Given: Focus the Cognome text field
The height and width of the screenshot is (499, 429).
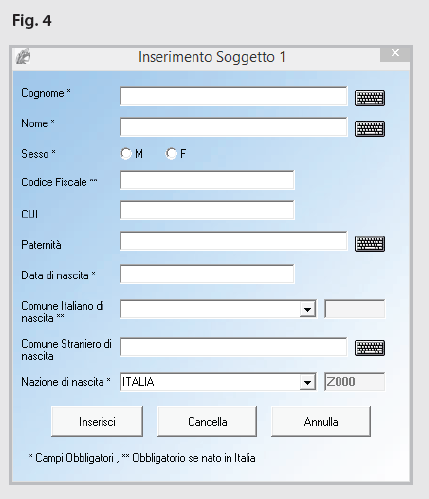Looking at the screenshot, I should click(x=234, y=96).
